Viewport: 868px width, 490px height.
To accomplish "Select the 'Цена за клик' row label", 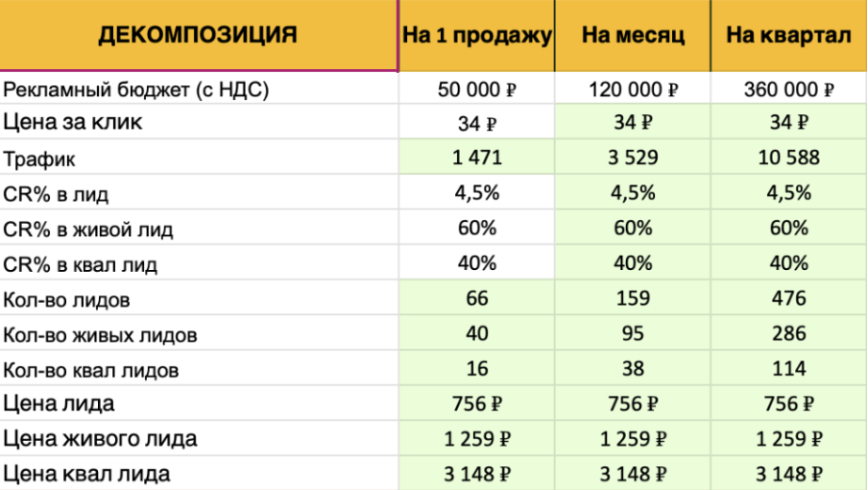I will tap(73, 123).
